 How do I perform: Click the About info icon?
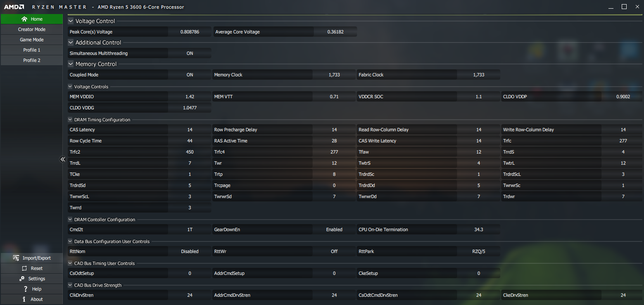(x=24, y=299)
